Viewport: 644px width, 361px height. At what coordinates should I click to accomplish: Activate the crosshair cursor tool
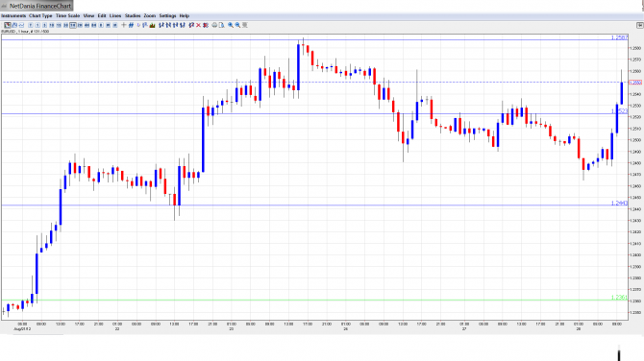pyautogui.click(x=124, y=25)
